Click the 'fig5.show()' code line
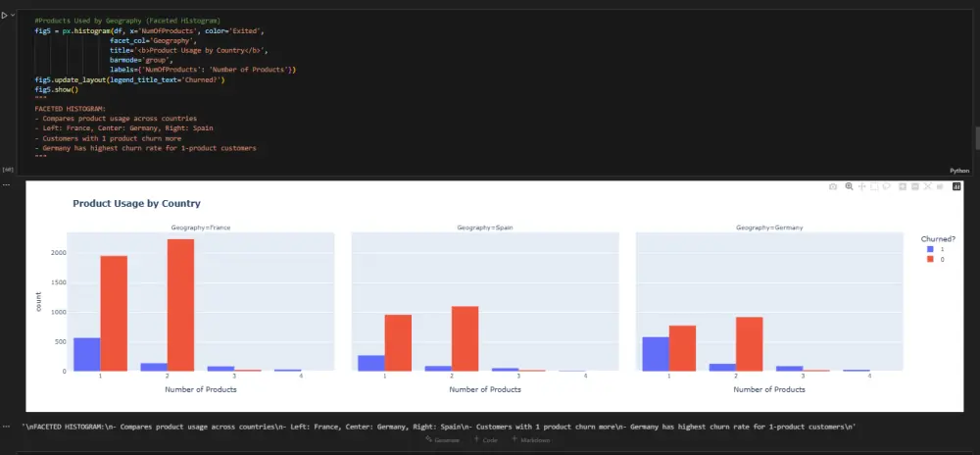 [56, 89]
